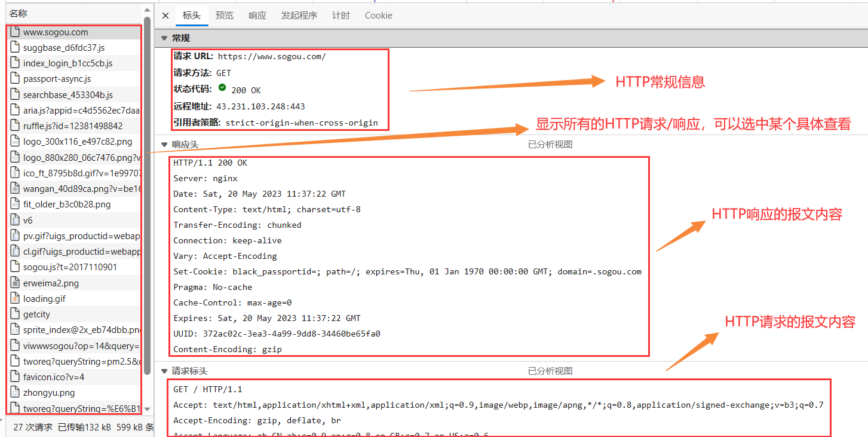Viewport: 868px width, 437px height.
Task: Switch to the 响应 response tab
Action: (257, 16)
